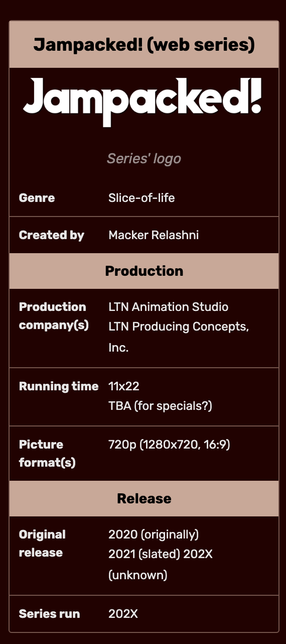Image resolution: width=286 pixels, height=644 pixels.
Task: Select the 11x22 running time value
Action: (x=124, y=386)
